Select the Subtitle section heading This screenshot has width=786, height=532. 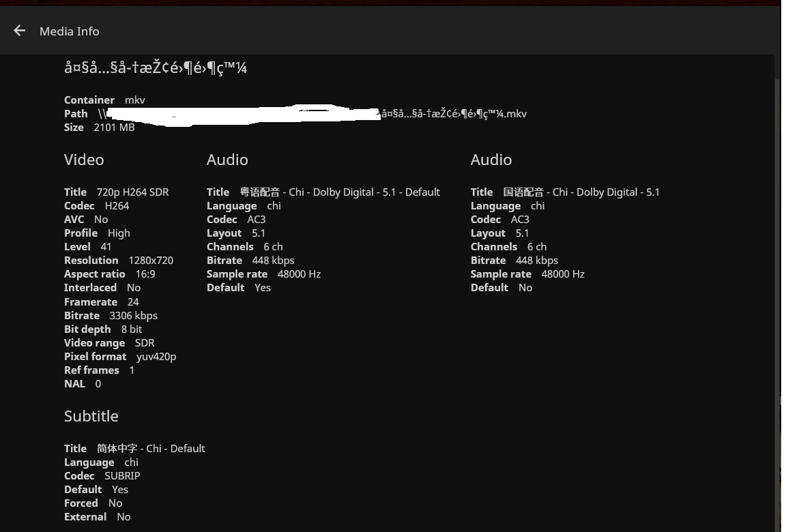point(91,416)
